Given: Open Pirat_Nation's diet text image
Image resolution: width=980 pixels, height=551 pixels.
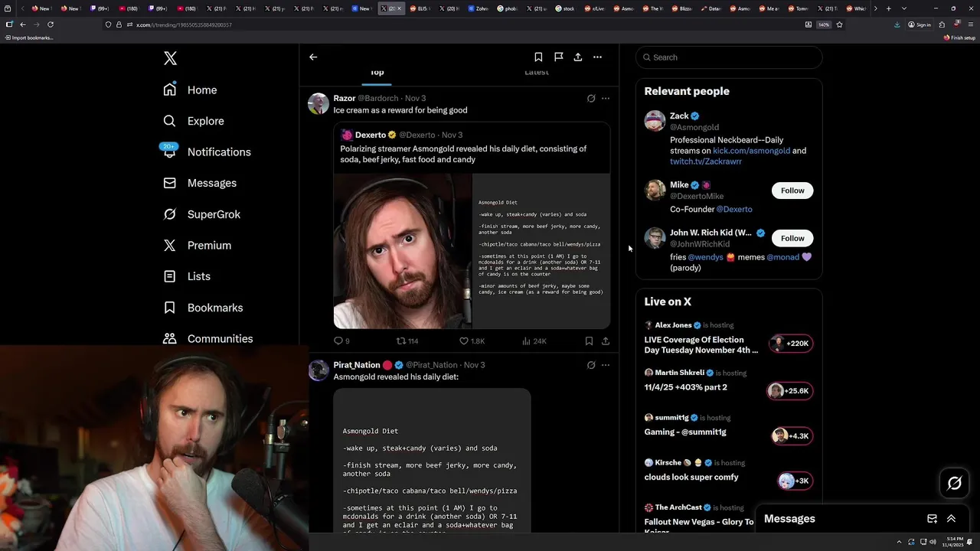Looking at the screenshot, I should [432, 460].
